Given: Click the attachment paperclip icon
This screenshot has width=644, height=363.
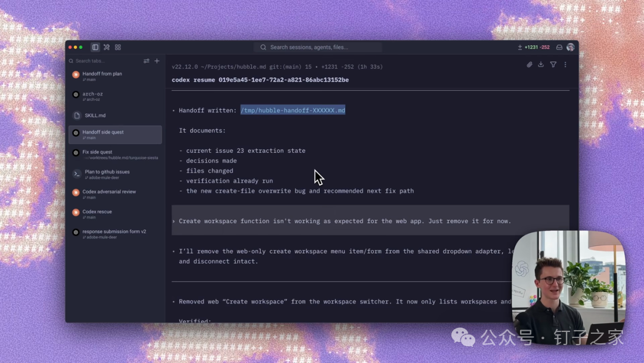Looking at the screenshot, I should 530,64.
